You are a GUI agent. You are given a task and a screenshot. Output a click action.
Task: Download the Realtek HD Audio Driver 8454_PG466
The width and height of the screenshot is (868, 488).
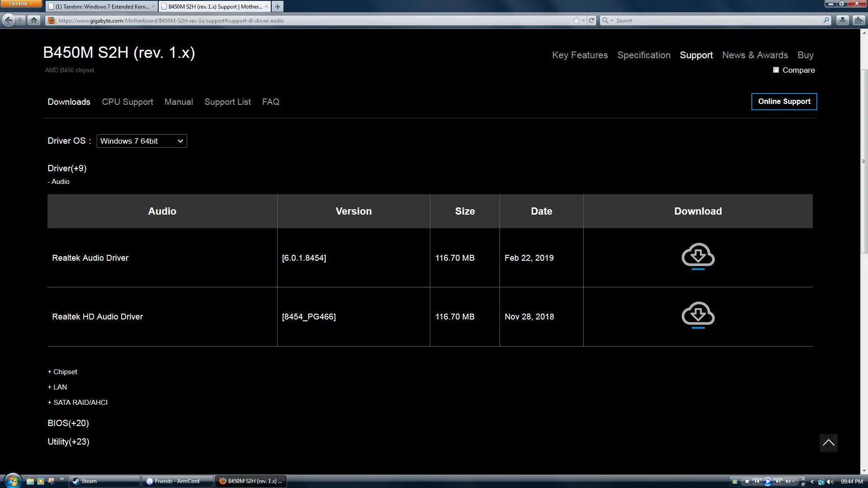[x=698, y=315]
